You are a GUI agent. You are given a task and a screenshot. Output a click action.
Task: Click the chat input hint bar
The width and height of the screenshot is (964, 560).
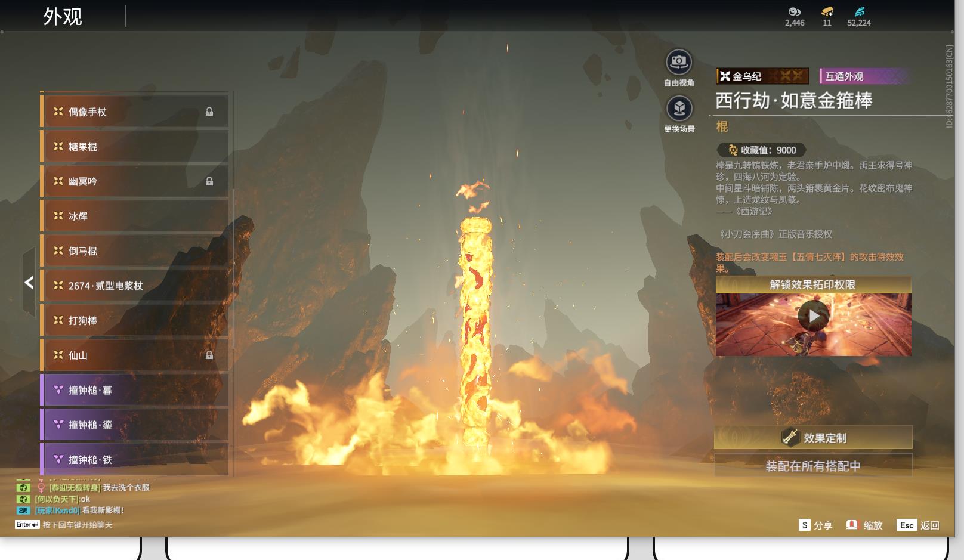tap(64, 525)
